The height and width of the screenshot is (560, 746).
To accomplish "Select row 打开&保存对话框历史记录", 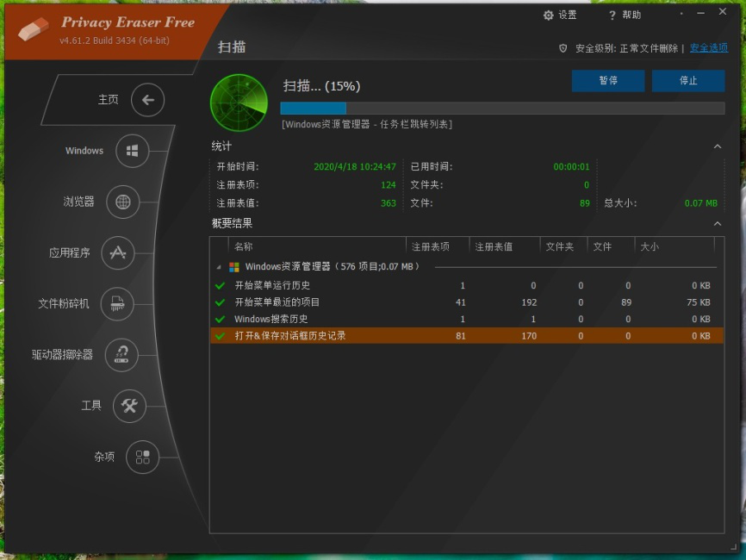I will (x=467, y=336).
